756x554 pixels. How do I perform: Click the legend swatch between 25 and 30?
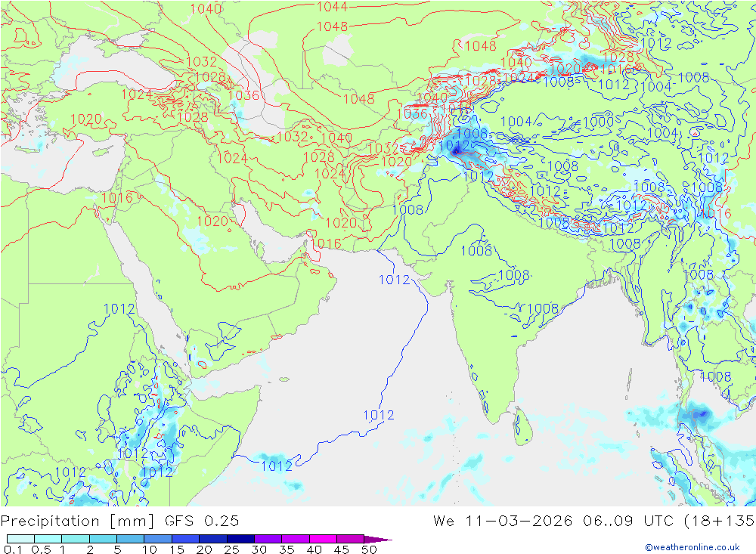click(x=240, y=539)
